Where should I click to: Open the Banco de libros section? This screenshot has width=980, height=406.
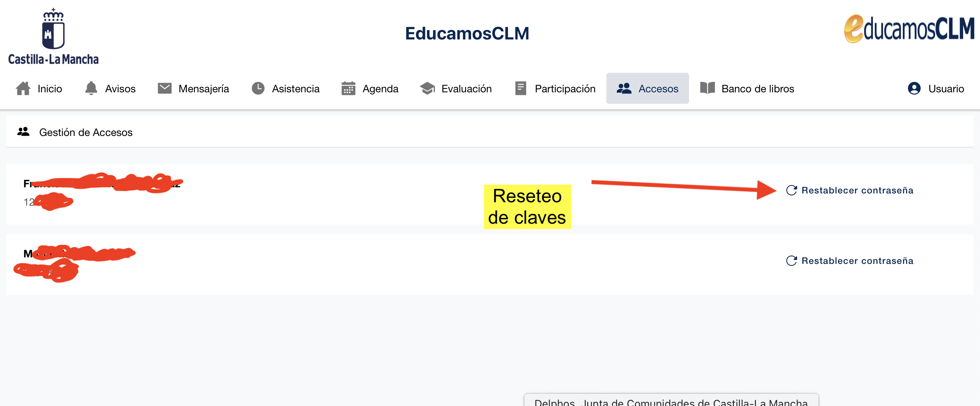pos(757,89)
